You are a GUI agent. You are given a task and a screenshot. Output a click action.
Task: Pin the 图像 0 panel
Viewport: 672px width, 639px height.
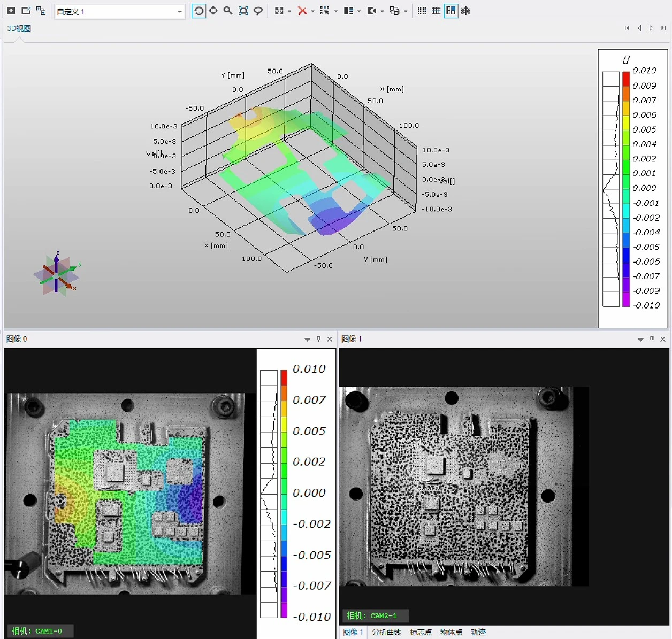319,339
